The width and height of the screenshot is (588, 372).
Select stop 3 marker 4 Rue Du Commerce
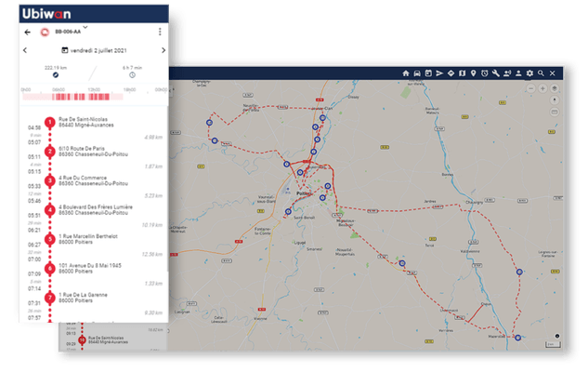[x=50, y=181]
